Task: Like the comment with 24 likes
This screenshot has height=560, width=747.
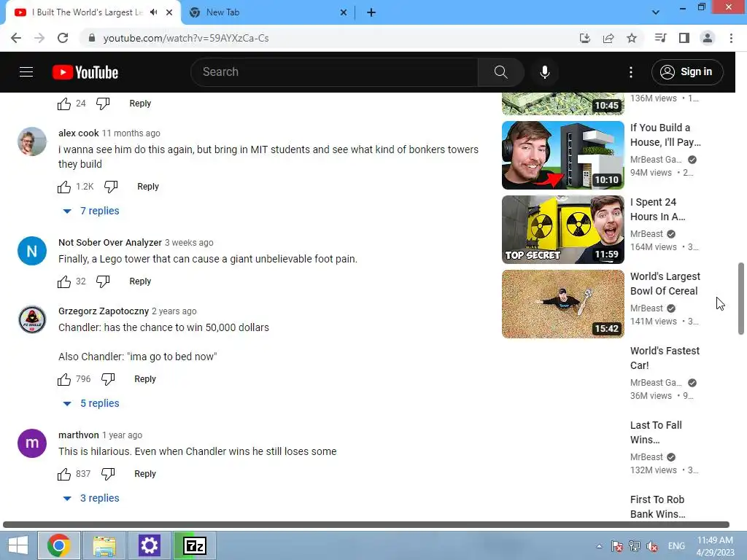Action: click(x=64, y=104)
